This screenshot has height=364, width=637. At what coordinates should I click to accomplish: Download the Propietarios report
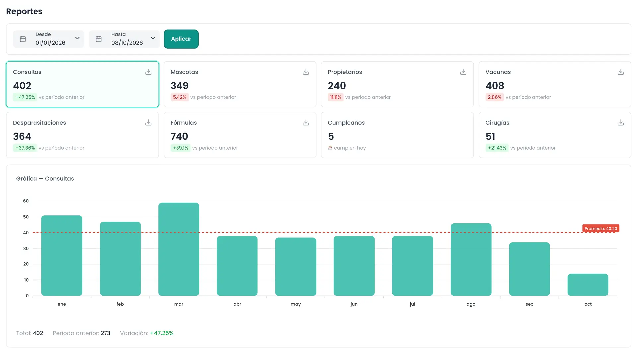[463, 72]
